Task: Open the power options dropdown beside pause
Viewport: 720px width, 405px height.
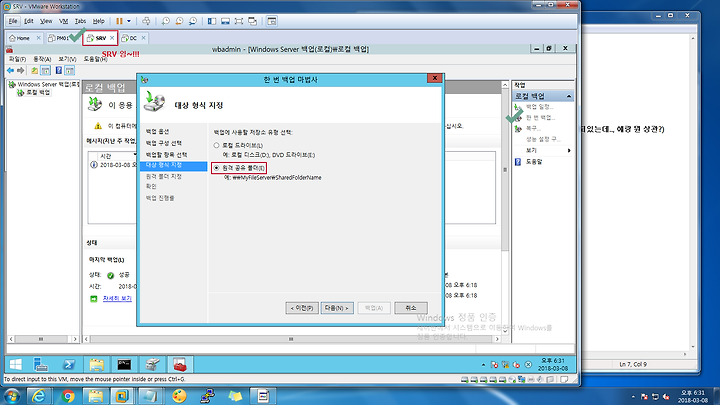Action: click(x=129, y=21)
